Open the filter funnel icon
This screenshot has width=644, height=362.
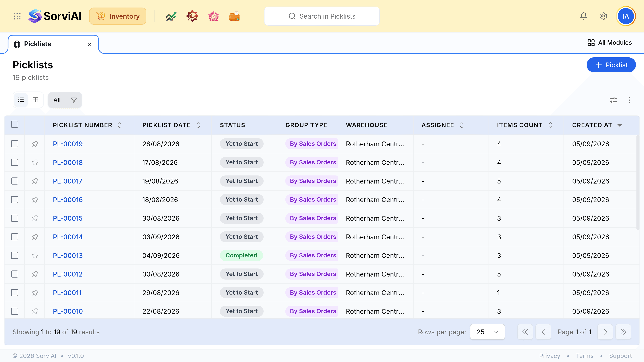(74, 100)
